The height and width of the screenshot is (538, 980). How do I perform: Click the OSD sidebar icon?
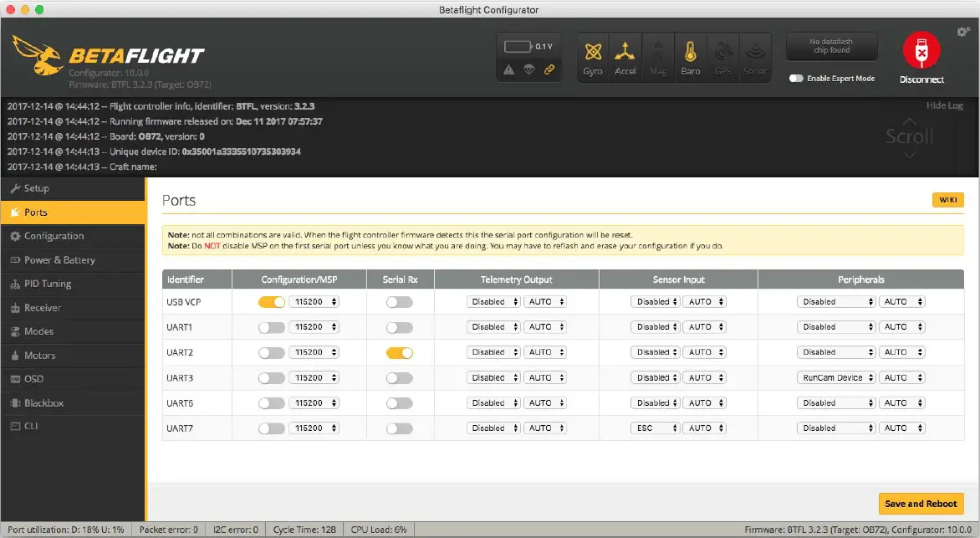15,379
